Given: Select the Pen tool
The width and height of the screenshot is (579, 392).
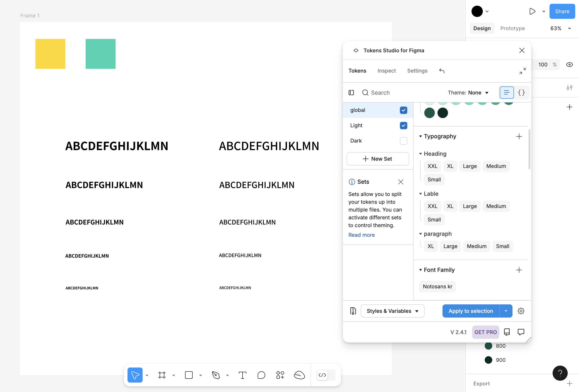Looking at the screenshot, I should [x=216, y=375].
